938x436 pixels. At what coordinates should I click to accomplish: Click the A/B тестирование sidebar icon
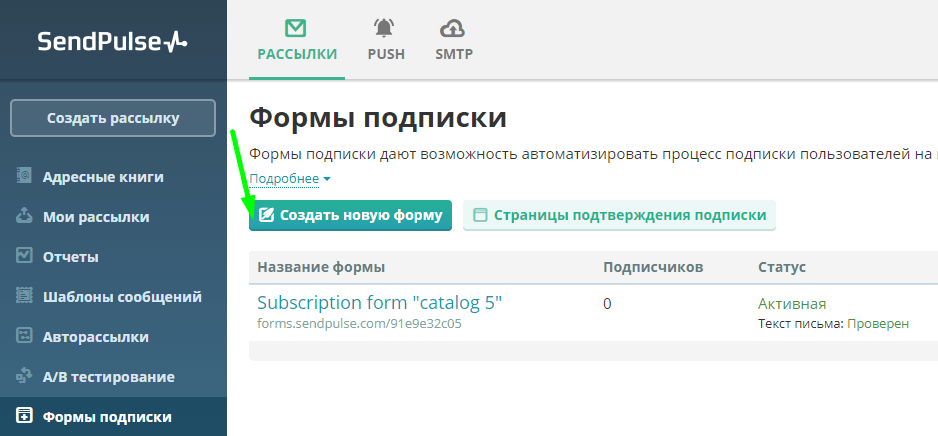coord(25,376)
